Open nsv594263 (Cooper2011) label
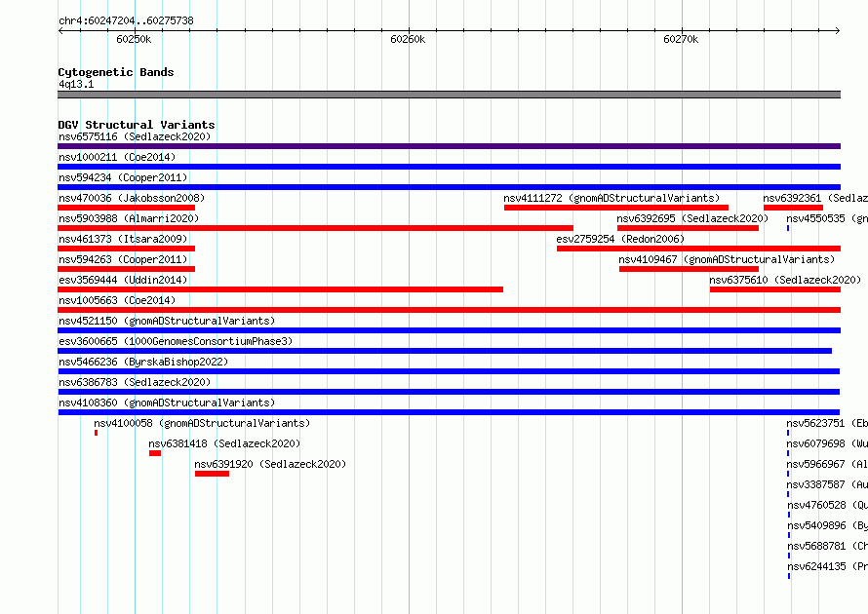This screenshot has height=614, width=868. tap(123, 259)
